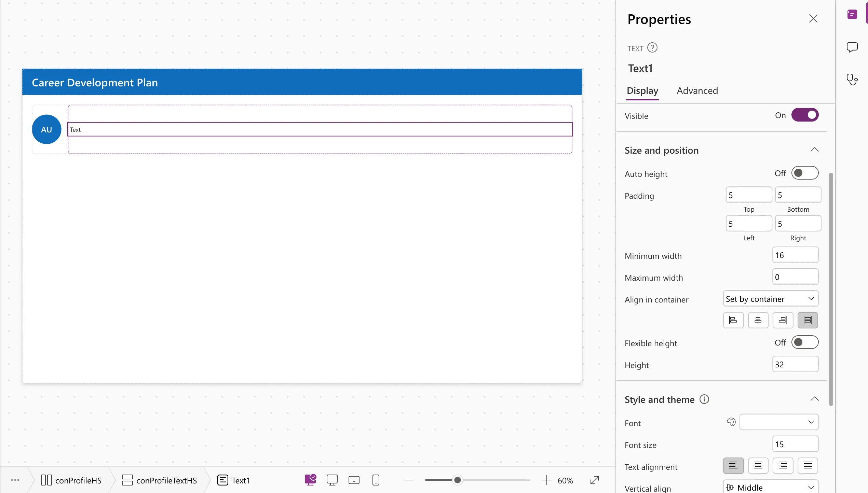Open the Vertical align dropdown
Viewport: 868px width, 493px height.
tap(771, 487)
